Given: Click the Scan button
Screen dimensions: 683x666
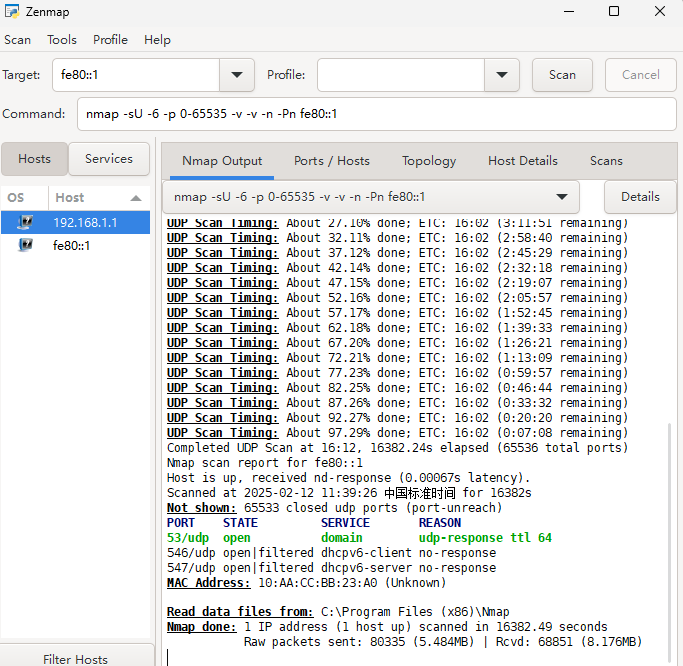Looking at the screenshot, I should click(x=562, y=75).
